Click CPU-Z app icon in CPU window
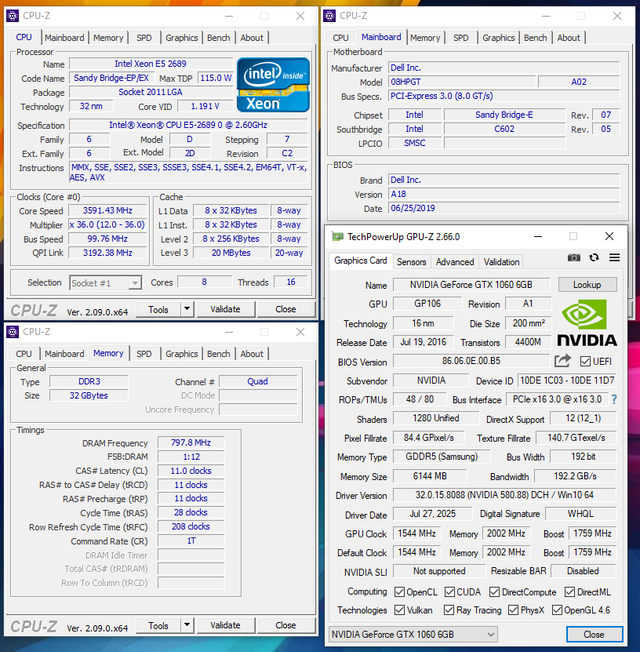The height and width of the screenshot is (652, 640). (12, 16)
